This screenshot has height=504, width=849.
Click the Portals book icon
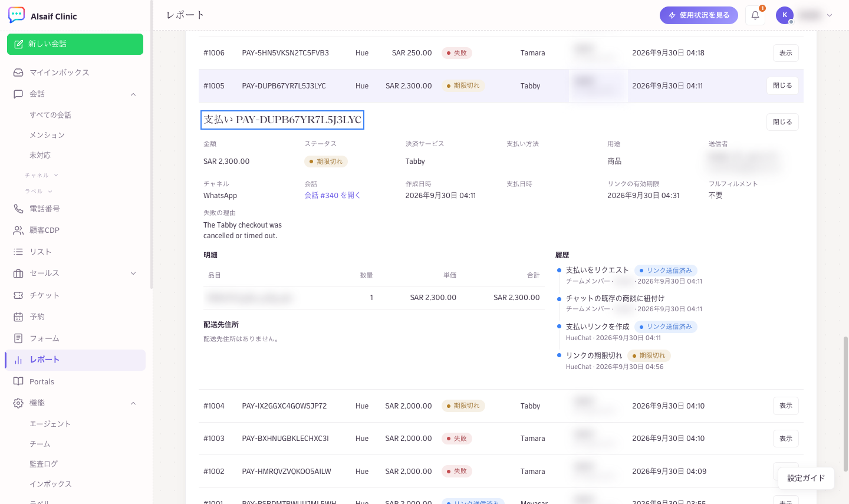click(x=18, y=381)
